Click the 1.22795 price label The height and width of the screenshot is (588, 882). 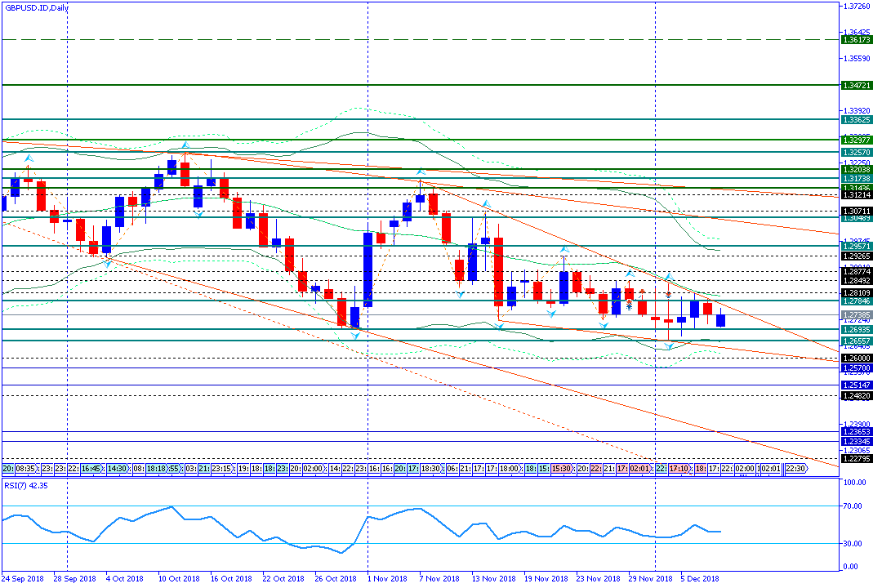[857, 459]
